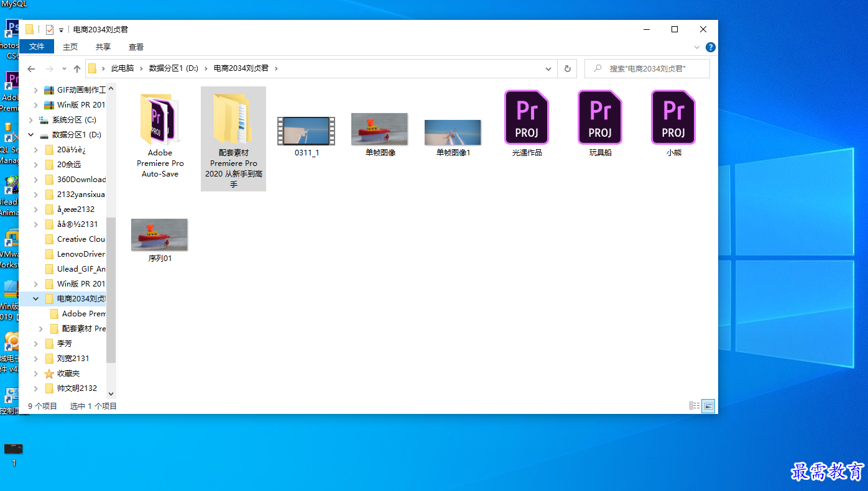Screen dimensions: 868x491
Task: Expand the 配套素材 Pre subfolder node
Action: [41, 329]
